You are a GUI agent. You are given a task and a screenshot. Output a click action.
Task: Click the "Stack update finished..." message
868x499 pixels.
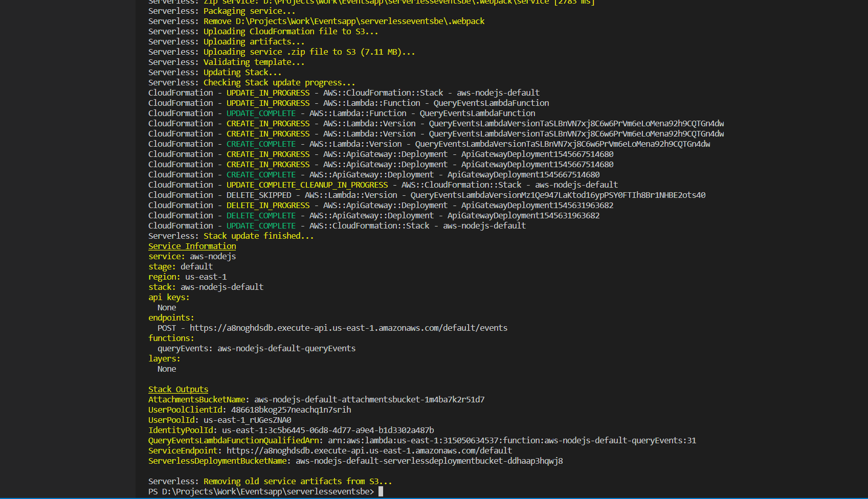[x=258, y=236]
